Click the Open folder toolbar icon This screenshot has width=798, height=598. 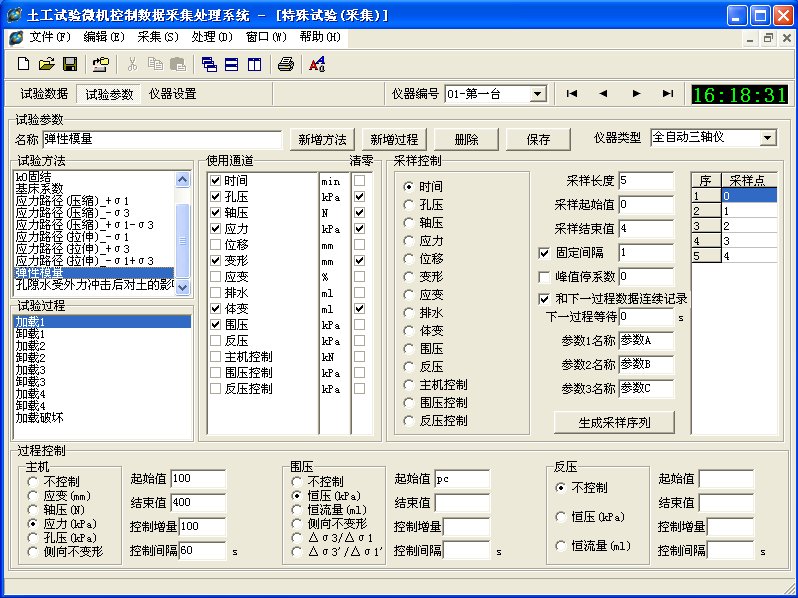pos(46,64)
